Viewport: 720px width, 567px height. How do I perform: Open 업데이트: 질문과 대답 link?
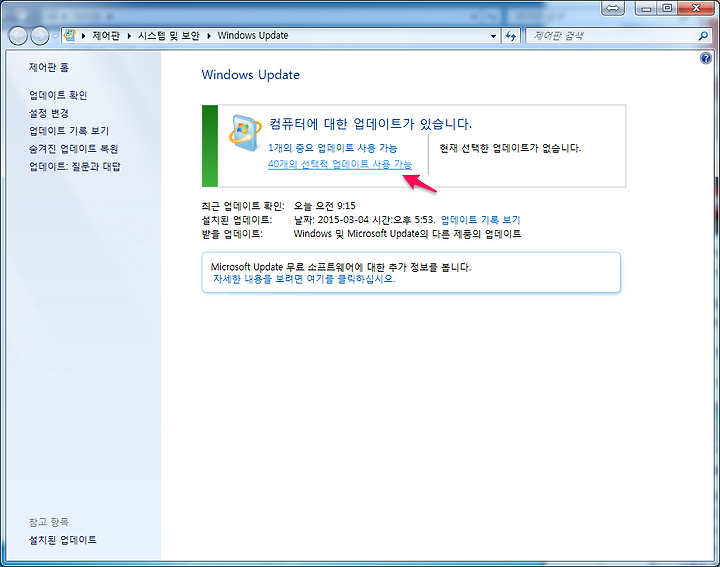[x=75, y=166]
